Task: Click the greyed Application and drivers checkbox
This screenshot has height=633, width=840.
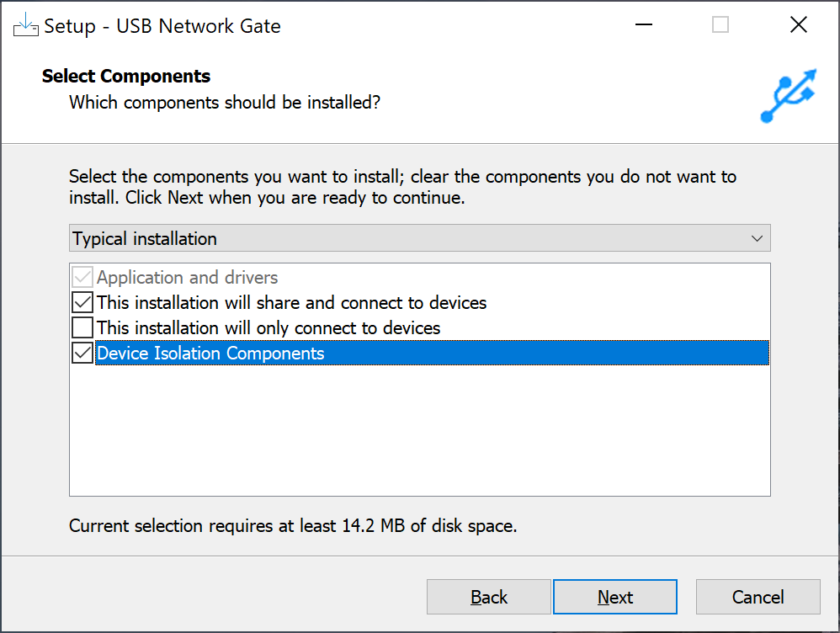Action: click(x=82, y=277)
